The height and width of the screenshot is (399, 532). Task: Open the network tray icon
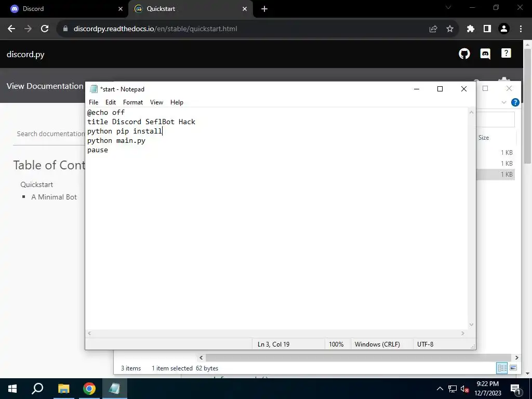pyautogui.click(x=453, y=389)
